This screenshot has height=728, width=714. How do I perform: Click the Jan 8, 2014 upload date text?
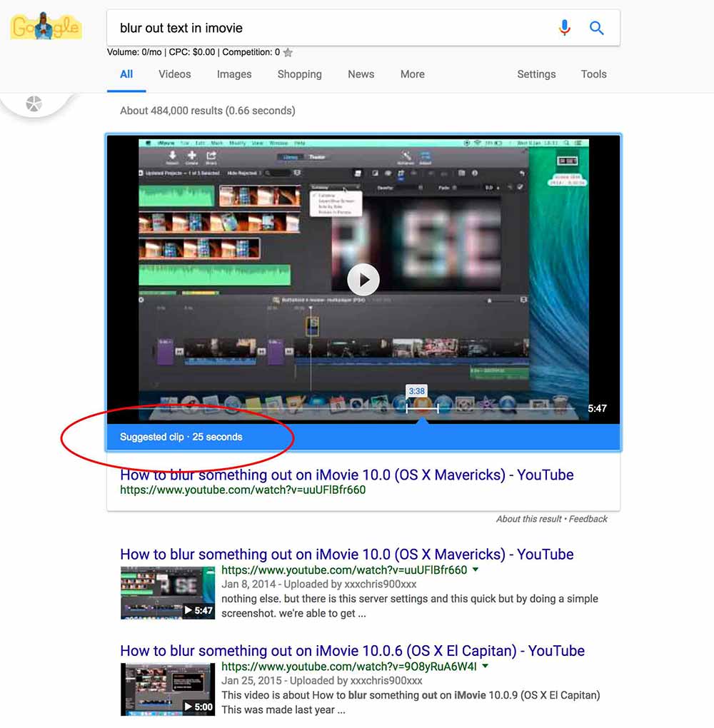(x=248, y=584)
